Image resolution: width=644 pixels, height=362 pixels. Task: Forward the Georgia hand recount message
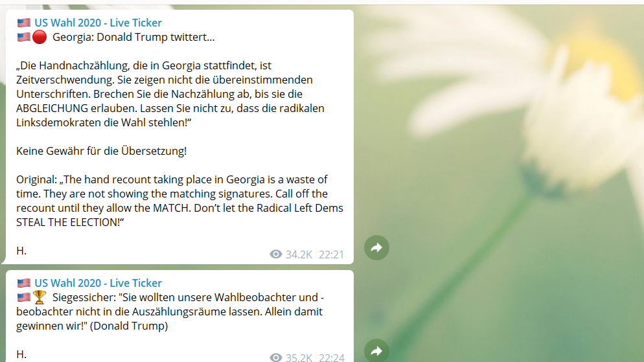pyautogui.click(x=376, y=247)
